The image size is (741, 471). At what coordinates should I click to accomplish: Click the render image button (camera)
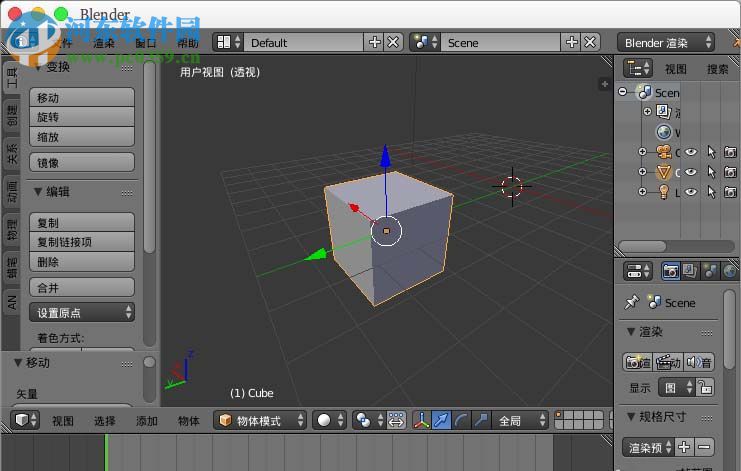[x=638, y=362]
